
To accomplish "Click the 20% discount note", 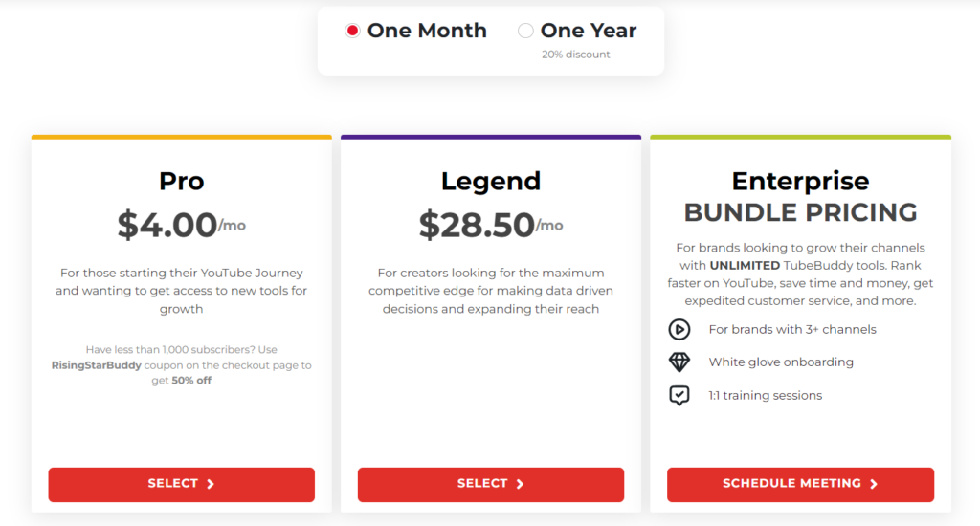I will [576, 55].
